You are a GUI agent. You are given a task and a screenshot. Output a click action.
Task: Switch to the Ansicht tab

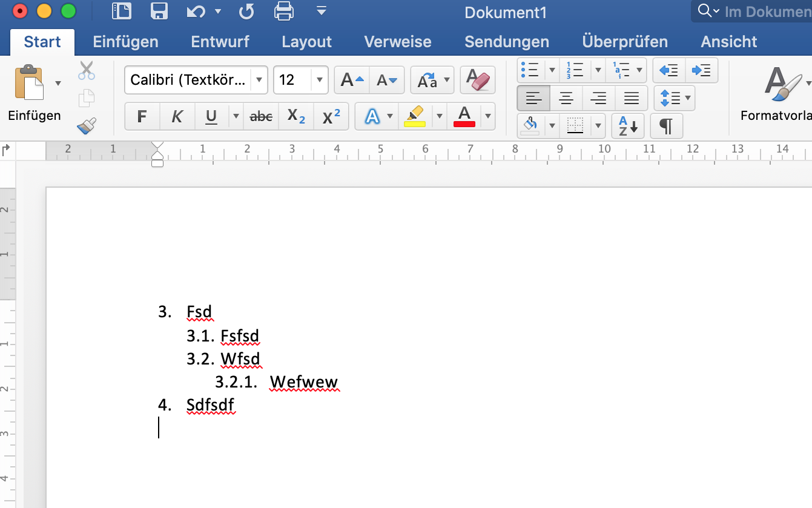pyautogui.click(x=729, y=42)
